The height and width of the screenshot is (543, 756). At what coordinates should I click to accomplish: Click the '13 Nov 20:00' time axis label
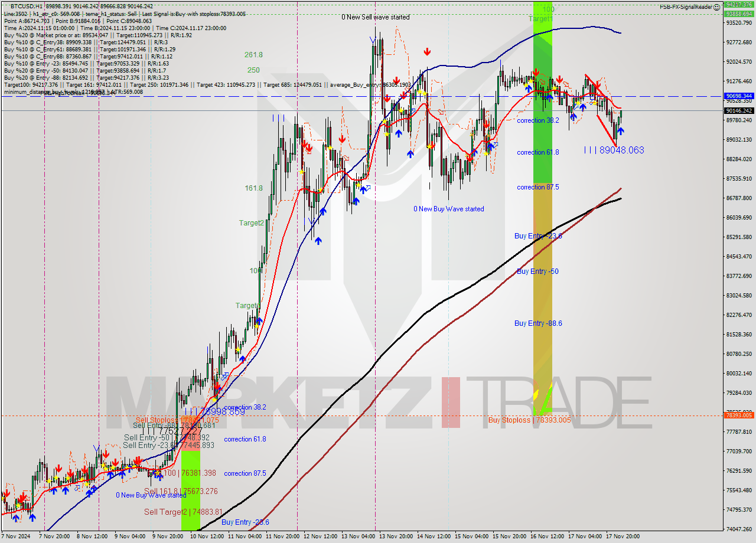396,537
